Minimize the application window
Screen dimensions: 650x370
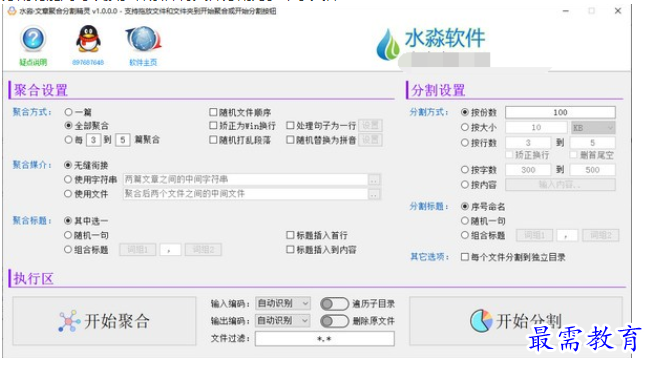point(566,11)
